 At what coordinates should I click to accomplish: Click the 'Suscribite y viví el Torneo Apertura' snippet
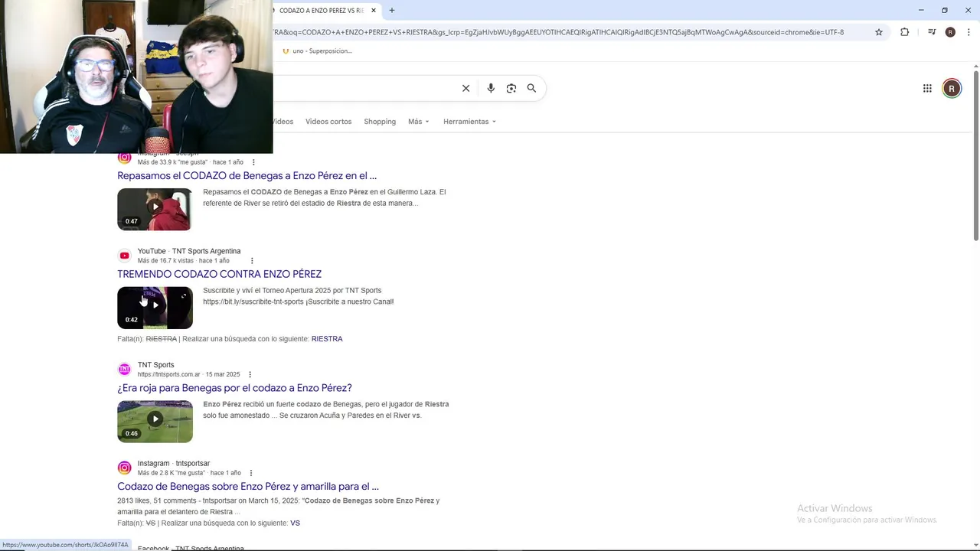(x=299, y=296)
